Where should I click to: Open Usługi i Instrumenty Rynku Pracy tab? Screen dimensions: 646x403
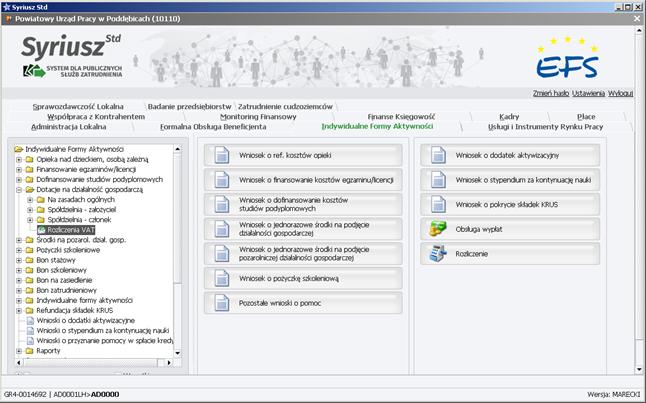click(x=545, y=127)
